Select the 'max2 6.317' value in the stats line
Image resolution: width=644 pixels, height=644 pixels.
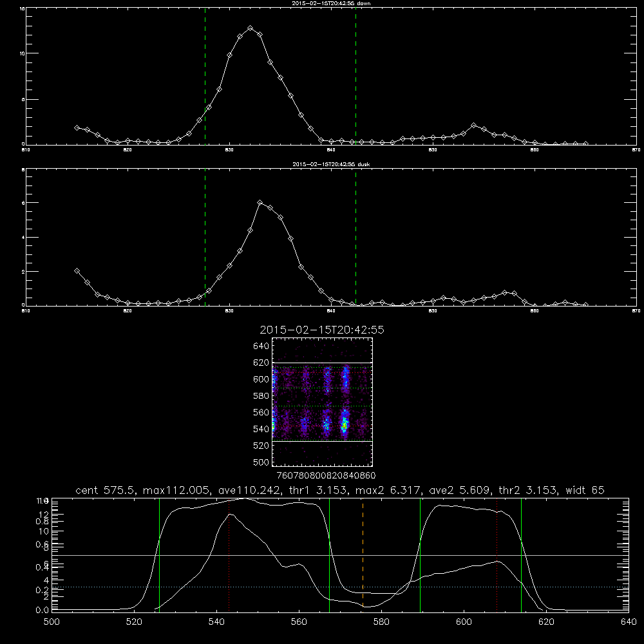click(388, 490)
